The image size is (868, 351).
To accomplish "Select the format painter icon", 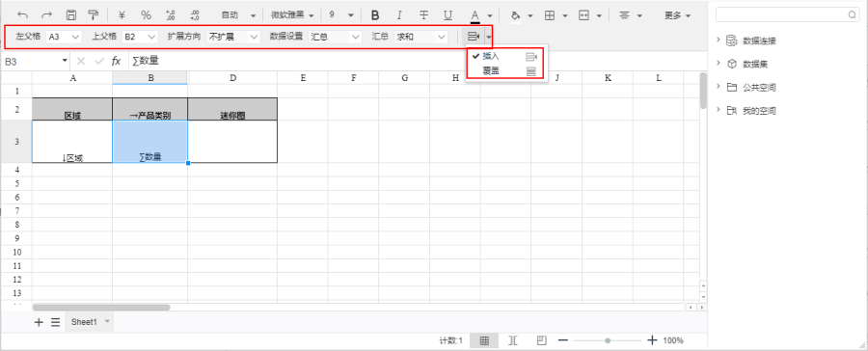I will 93,15.
